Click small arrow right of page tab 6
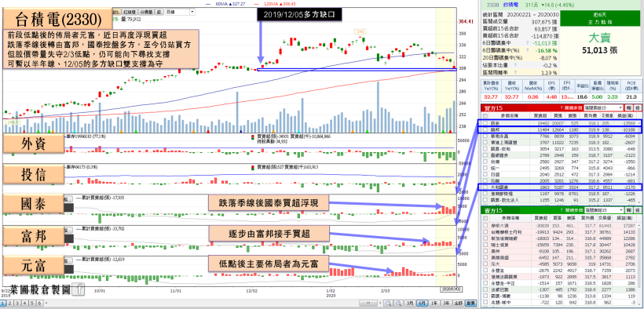 point(46,303)
